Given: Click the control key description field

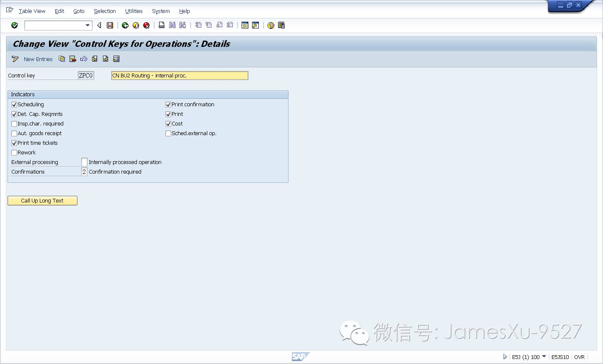Looking at the screenshot, I should [180, 76].
